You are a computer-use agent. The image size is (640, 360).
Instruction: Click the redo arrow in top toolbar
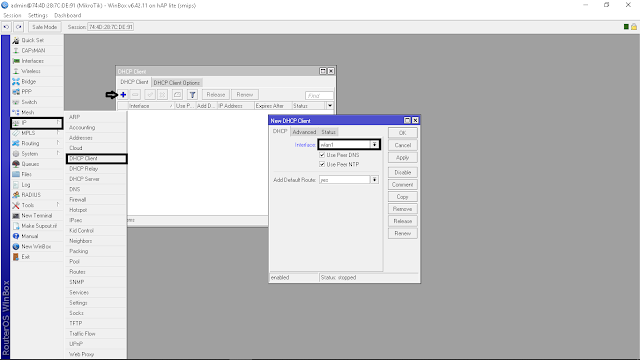tap(19, 27)
